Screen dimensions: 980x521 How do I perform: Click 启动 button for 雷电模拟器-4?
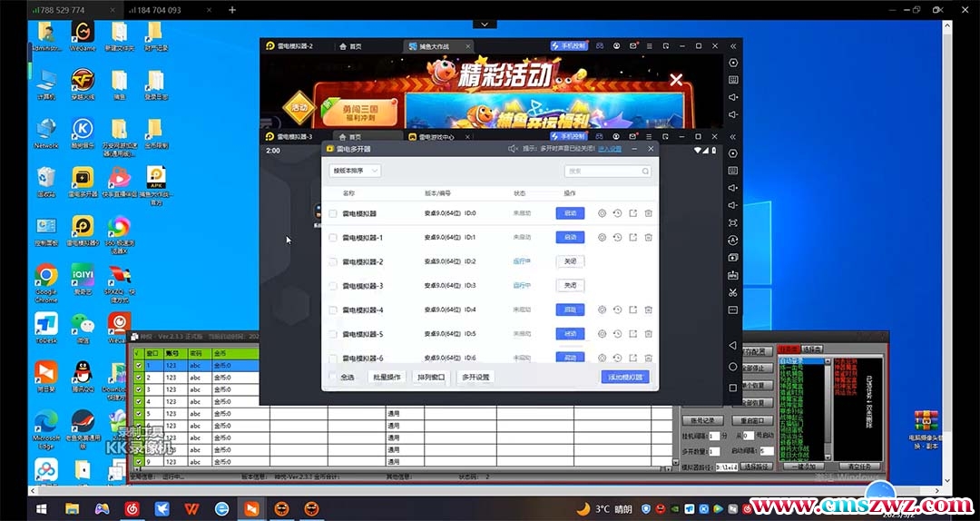[570, 310]
